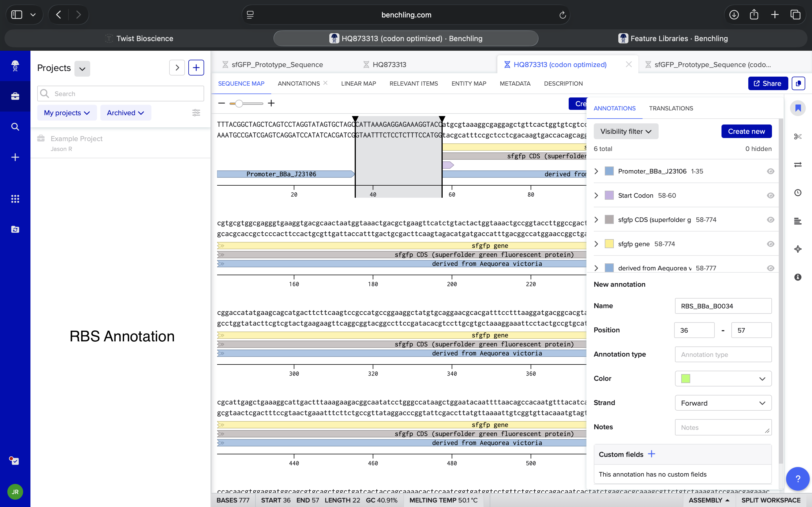
Task: Open the history clock icon
Action: [x=798, y=192]
